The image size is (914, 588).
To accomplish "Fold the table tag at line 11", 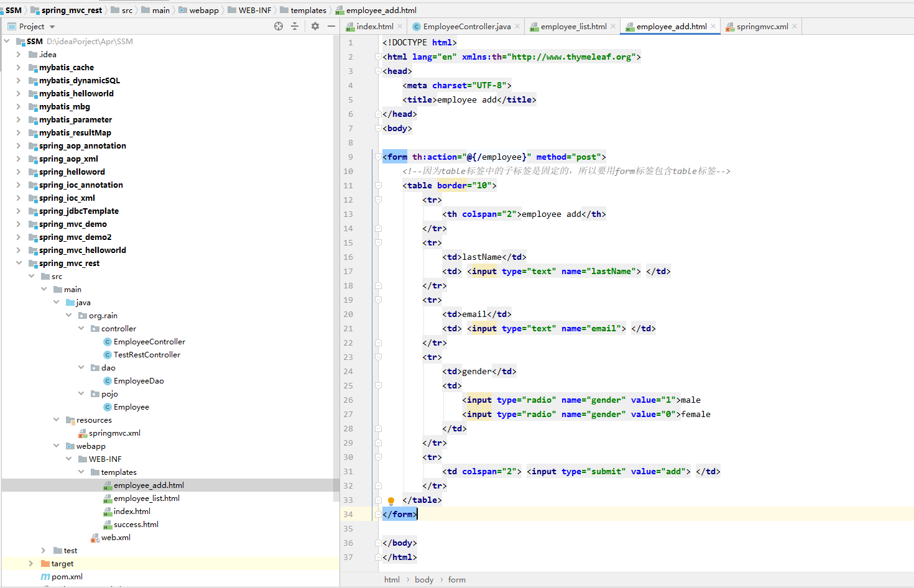I will (x=378, y=185).
